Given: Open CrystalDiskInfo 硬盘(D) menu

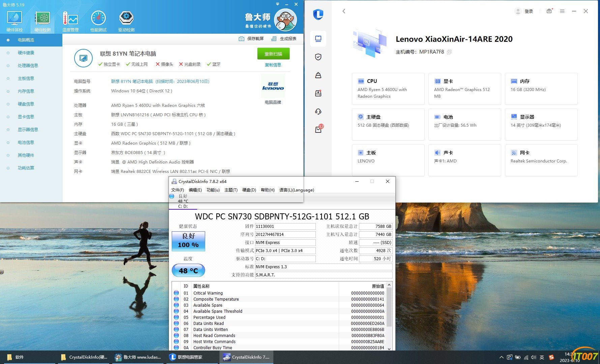Looking at the screenshot, I should [249, 190].
